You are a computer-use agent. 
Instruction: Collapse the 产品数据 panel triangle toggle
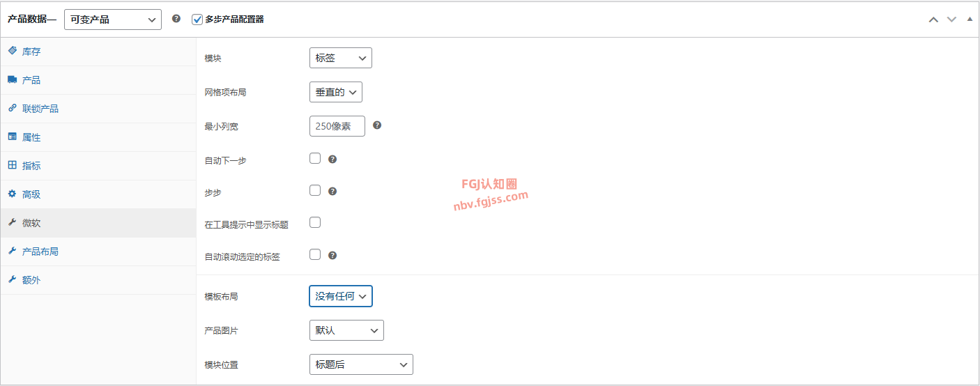click(970, 19)
